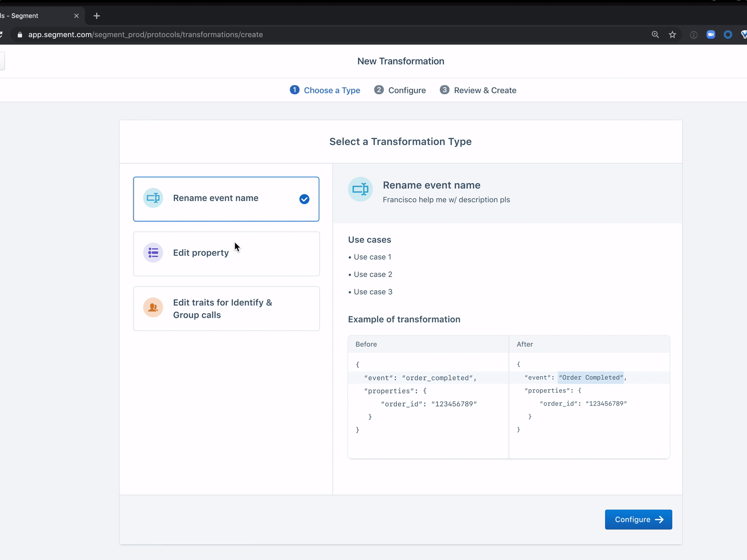Open the browser search zoom icon

pyautogui.click(x=655, y=35)
